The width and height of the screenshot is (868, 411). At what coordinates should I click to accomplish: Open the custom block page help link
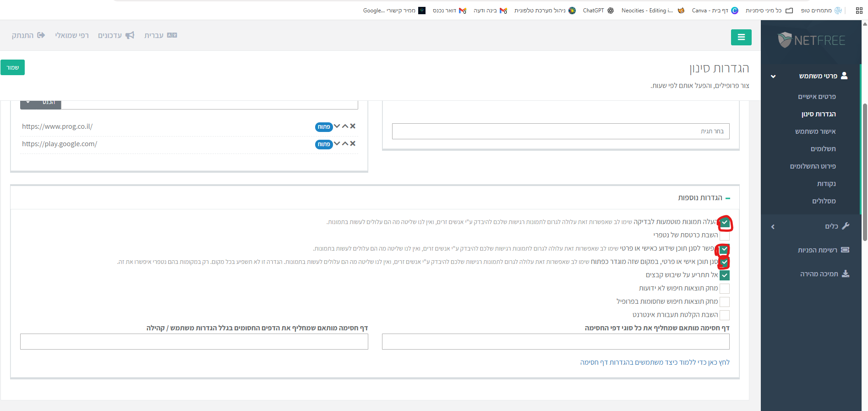[655, 362]
